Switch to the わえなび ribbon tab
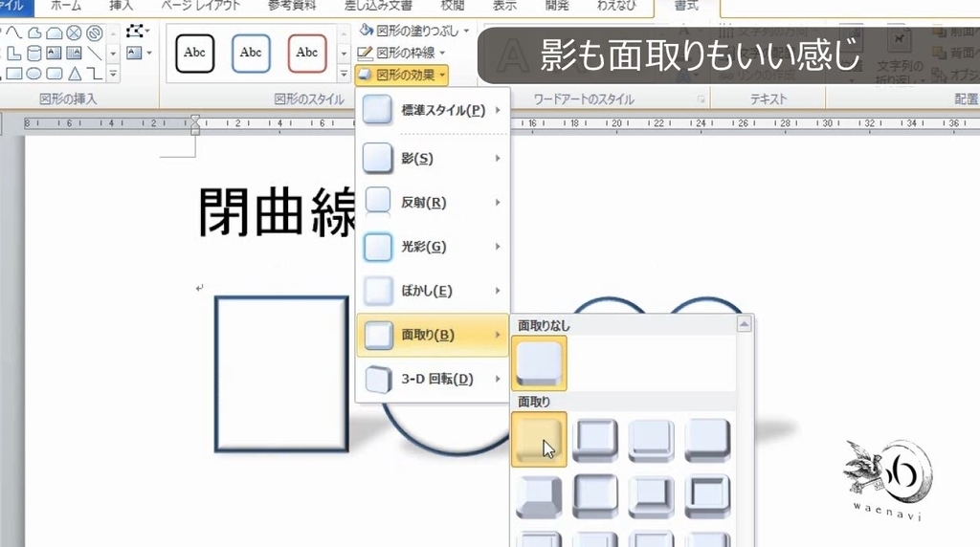 coord(616,7)
